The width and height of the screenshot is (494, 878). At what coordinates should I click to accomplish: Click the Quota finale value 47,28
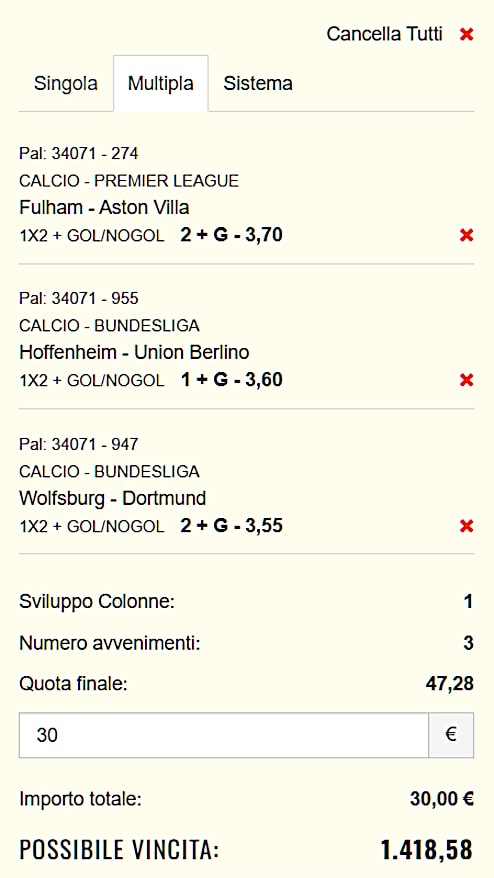449,684
